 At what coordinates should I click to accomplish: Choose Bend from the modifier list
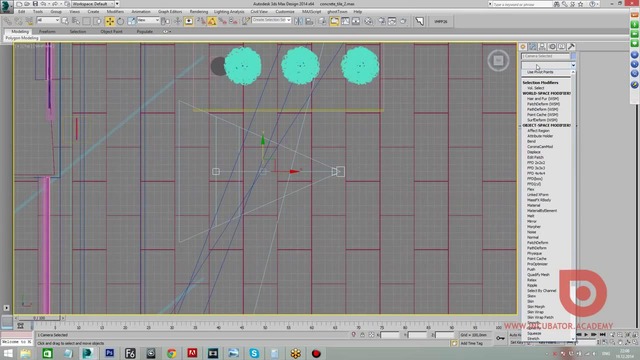pyautogui.click(x=531, y=141)
